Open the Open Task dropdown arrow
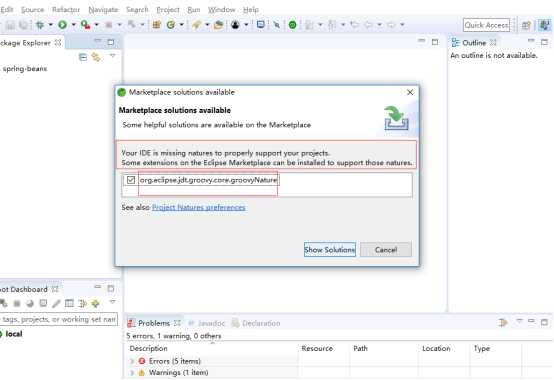 coord(246,25)
